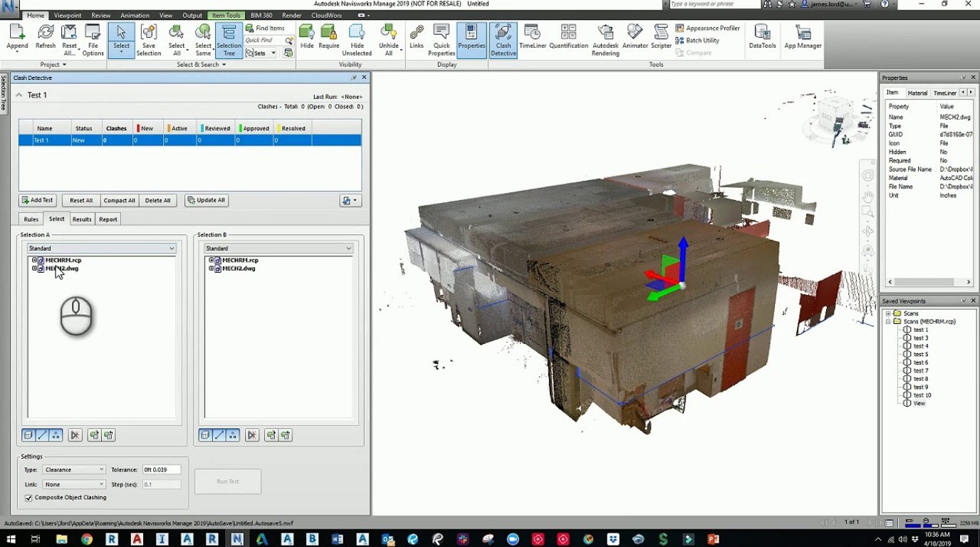Image resolution: width=980 pixels, height=547 pixels.
Task: Toggle Surfaces geometry button under Selection A
Action: [x=27, y=435]
